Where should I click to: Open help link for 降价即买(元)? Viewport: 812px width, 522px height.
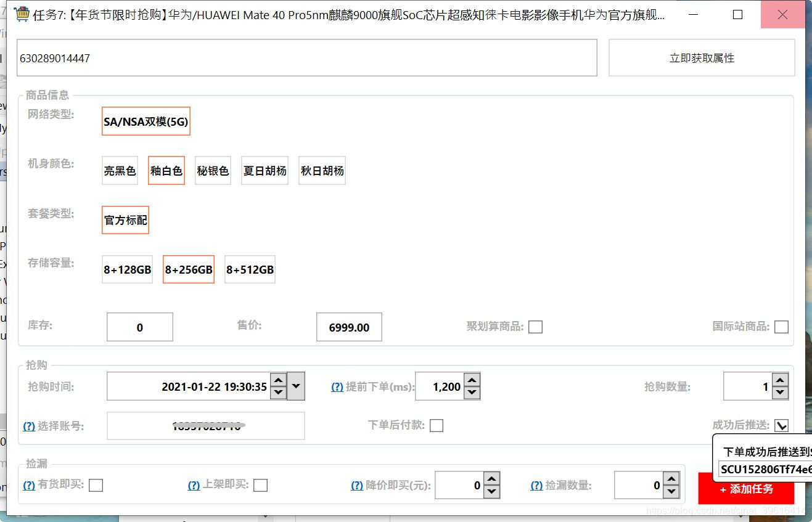[x=357, y=485]
